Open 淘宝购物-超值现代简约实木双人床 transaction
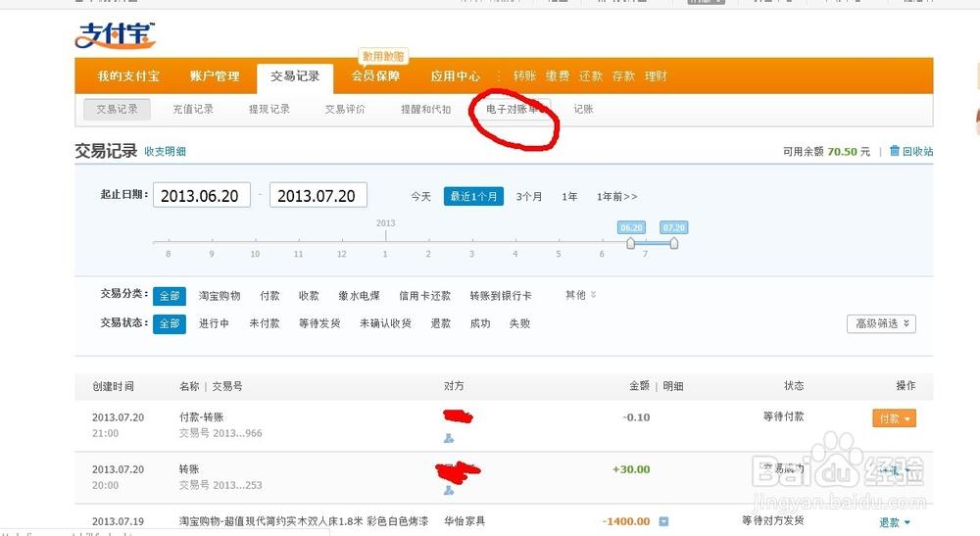 [x=304, y=521]
